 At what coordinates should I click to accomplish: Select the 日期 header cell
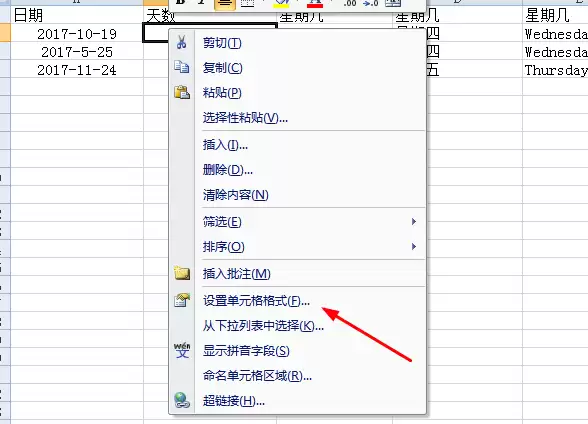77,15
